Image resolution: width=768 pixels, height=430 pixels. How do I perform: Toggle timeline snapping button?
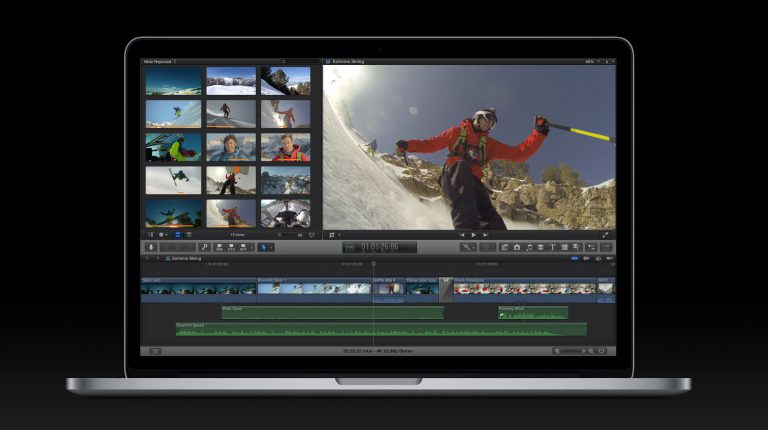point(610,258)
